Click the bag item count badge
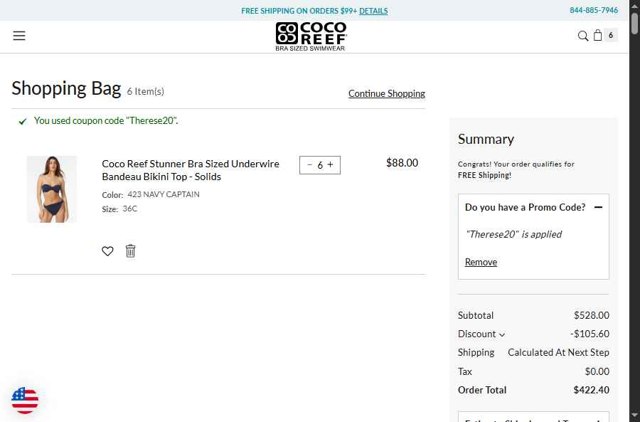 click(x=611, y=36)
